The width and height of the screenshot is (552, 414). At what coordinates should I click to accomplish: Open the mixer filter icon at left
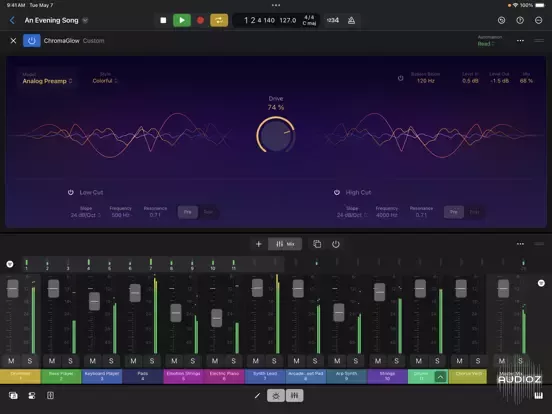click(x=10, y=264)
